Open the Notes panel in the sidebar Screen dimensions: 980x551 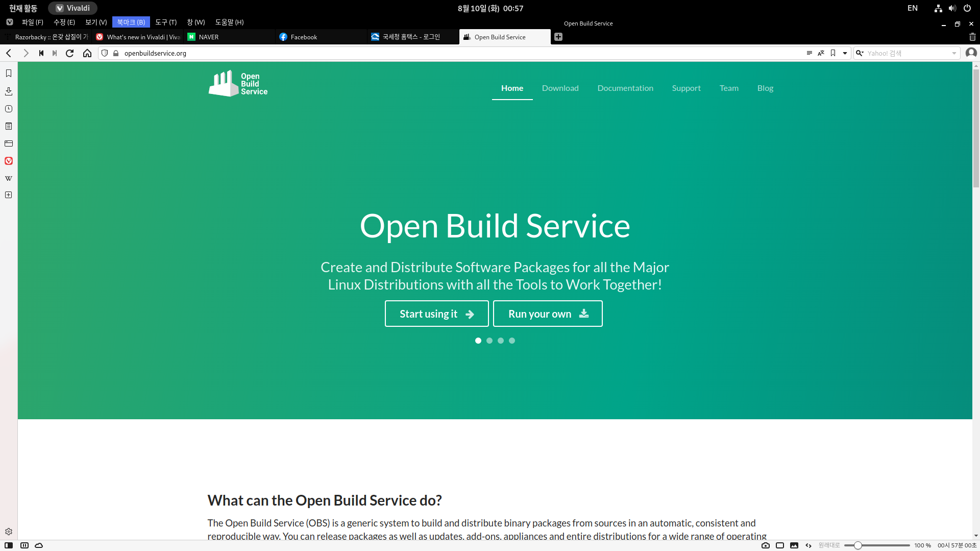9,126
